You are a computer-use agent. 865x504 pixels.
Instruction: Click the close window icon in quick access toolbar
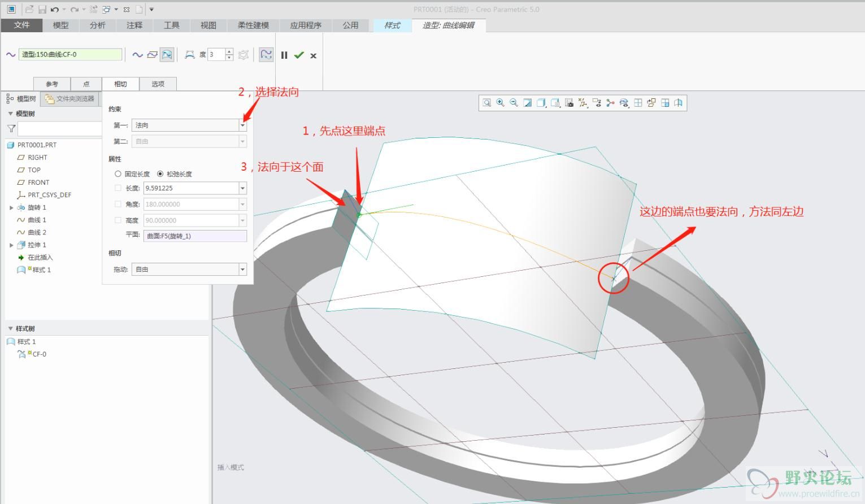coord(127,10)
